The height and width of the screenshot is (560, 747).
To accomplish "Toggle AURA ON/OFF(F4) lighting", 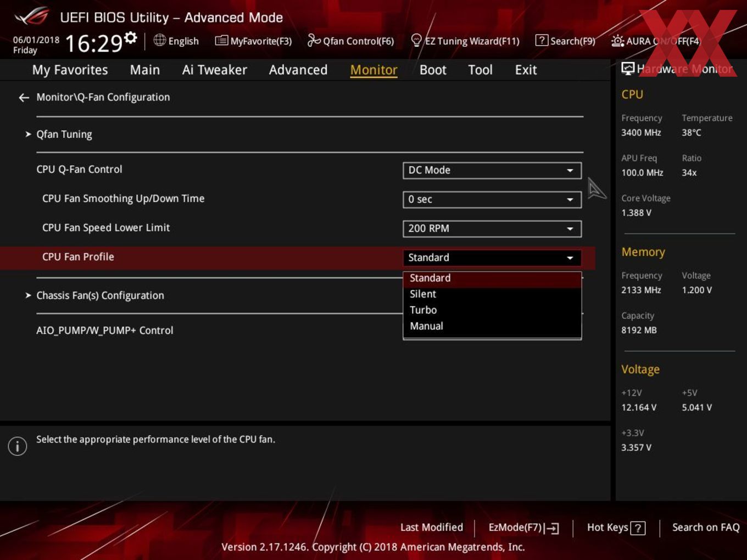I will [x=656, y=41].
